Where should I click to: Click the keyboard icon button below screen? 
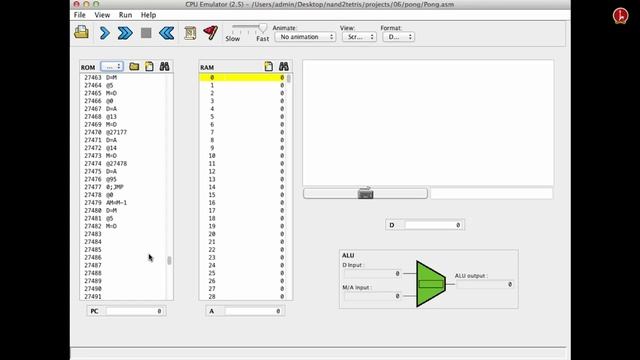365,193
